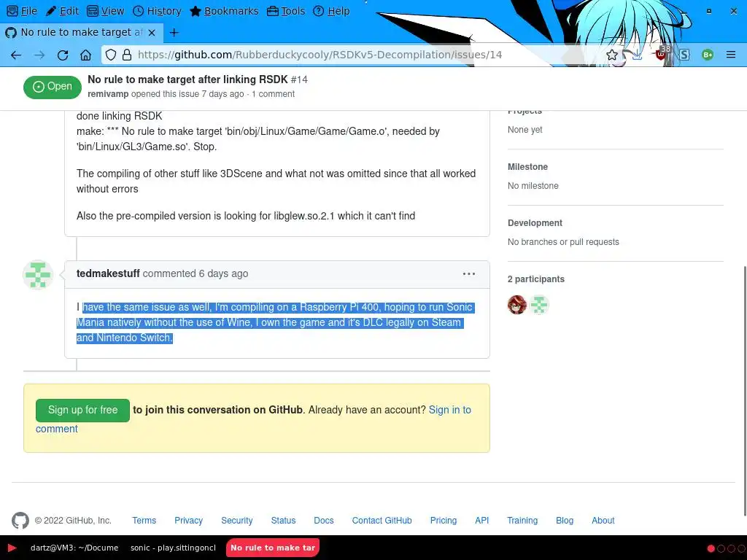Image resolution: width=747 pixels, height=560 pixels.
Task: Open remivamp's profile link in header
Action: coord(108,94)
